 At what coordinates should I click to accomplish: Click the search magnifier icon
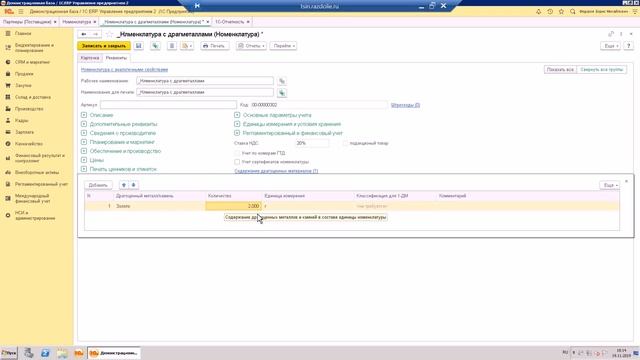pyautogui.click(x=573, y=12)
